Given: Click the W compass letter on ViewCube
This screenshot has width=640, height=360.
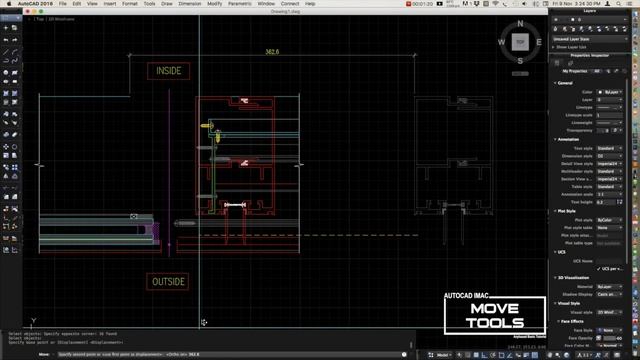Looking at the screenshot, I should click(501, 42).
